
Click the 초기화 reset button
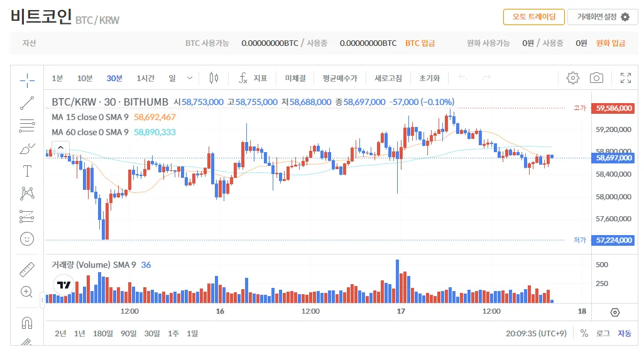pyautogui.click(x=429, y=78)
